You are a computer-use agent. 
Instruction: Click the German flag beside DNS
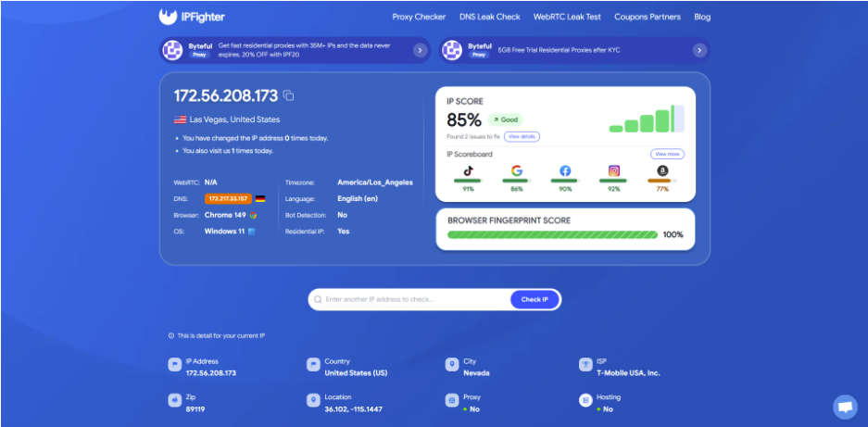tap(260, 199)
